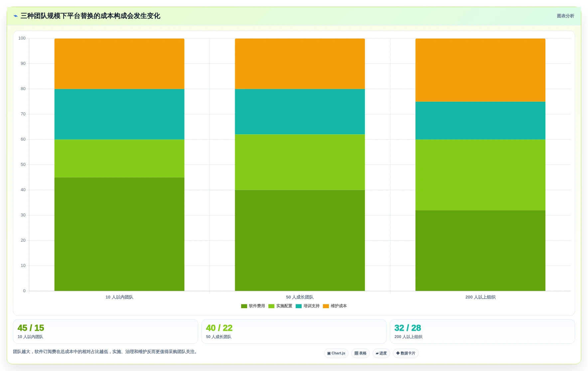Click the 32 / 28 data card
The width and height of the screenshot is (588, 371).
pos(482,331)
